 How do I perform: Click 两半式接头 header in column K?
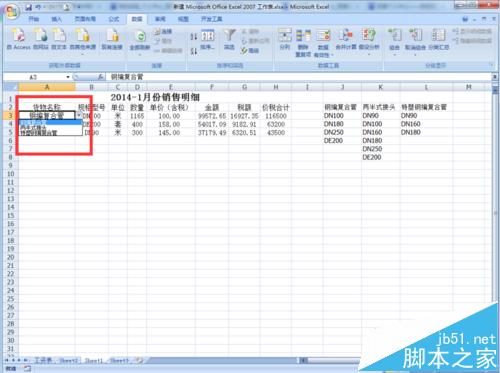(x=379, y=107)
